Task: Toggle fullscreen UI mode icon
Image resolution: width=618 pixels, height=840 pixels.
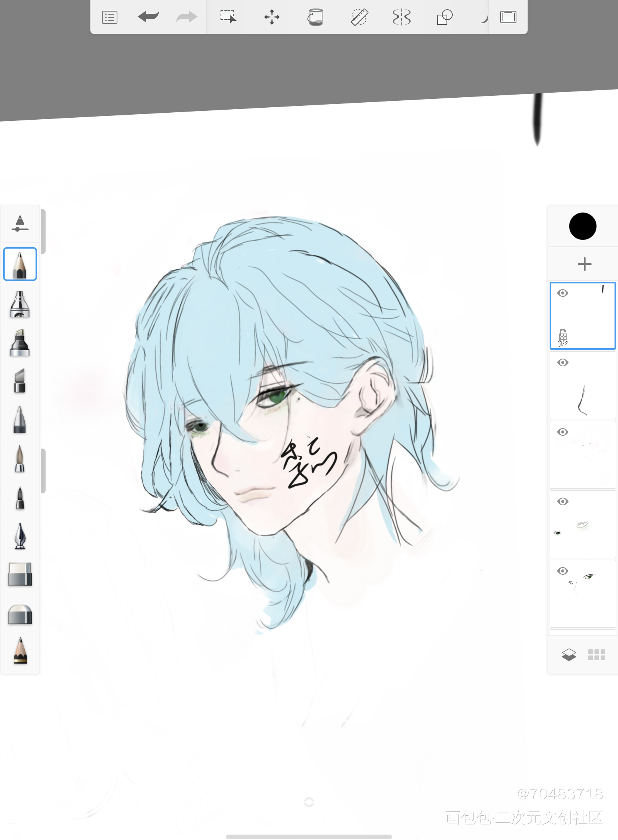Action: click(x=508, y=17)
